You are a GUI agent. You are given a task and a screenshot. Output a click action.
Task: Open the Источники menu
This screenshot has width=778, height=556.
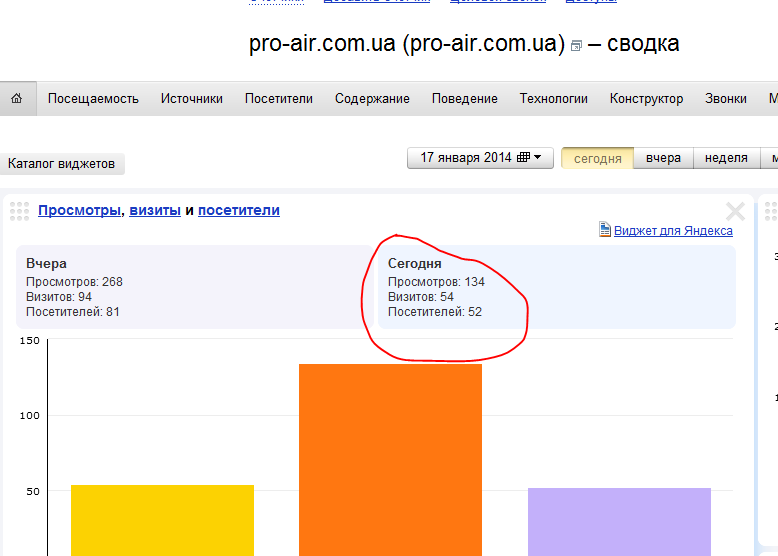(192, 99)
